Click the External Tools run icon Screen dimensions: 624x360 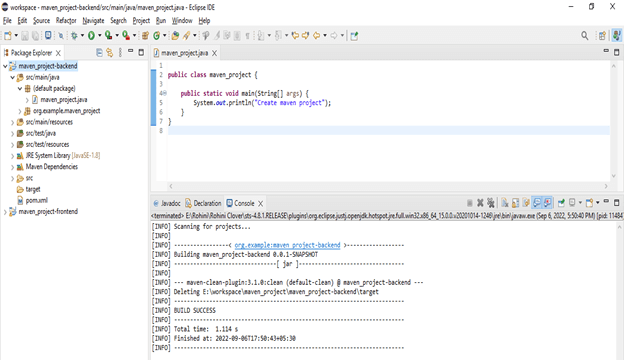(126, 36)
